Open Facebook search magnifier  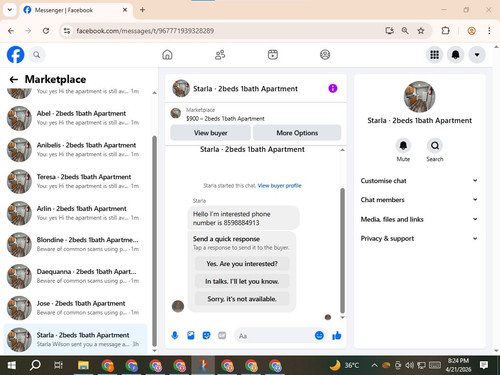click(37, 55)
